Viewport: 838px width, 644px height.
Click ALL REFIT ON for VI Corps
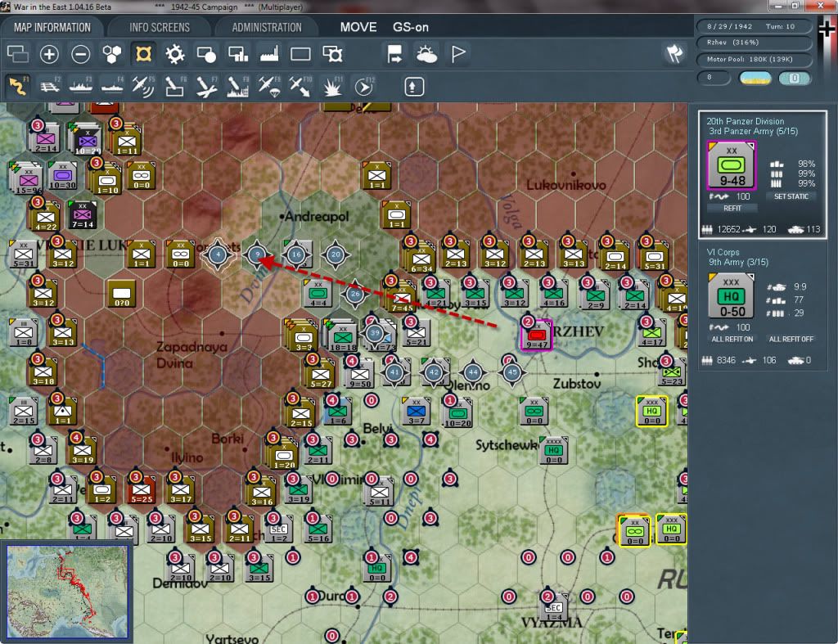tap(732, 340)
